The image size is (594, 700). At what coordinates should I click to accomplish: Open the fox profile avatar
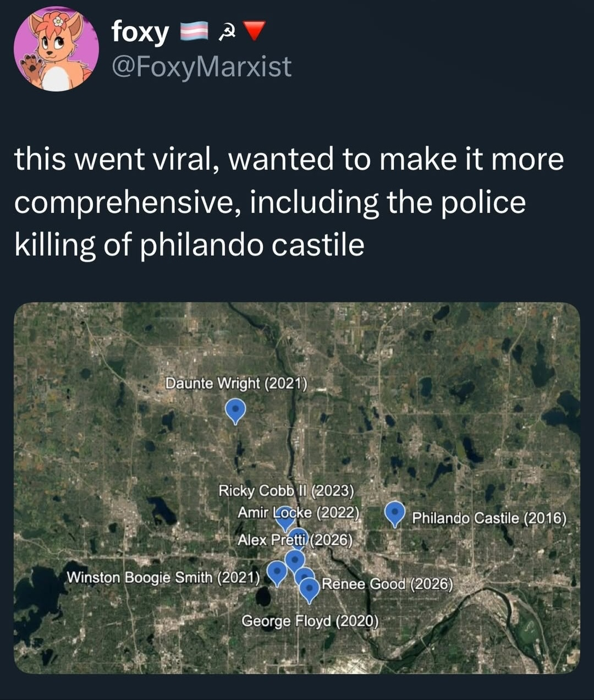coord(56,49)
